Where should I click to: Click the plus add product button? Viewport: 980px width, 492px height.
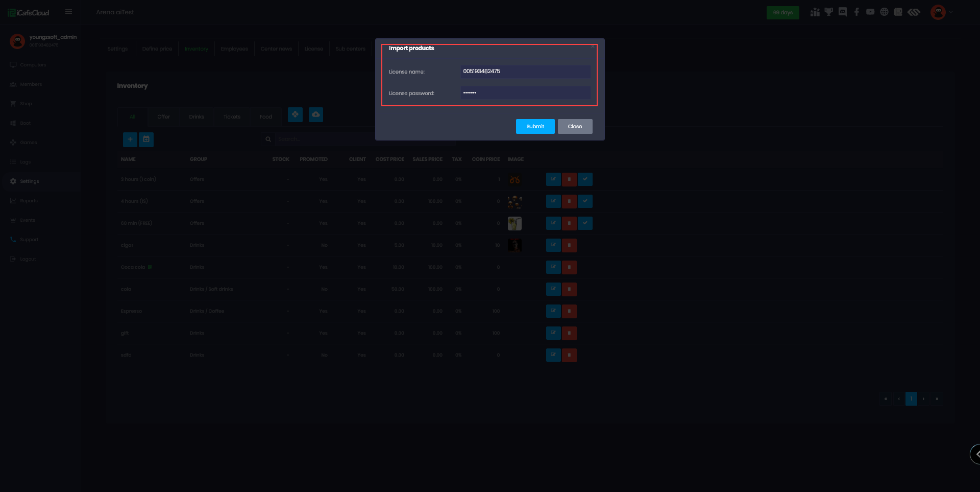[130, 139]
